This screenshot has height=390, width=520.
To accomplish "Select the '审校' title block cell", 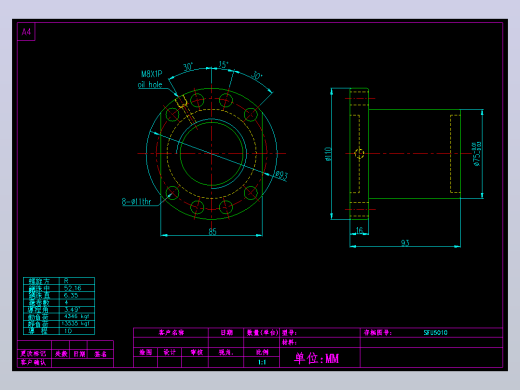I will [x=197, y=352].
